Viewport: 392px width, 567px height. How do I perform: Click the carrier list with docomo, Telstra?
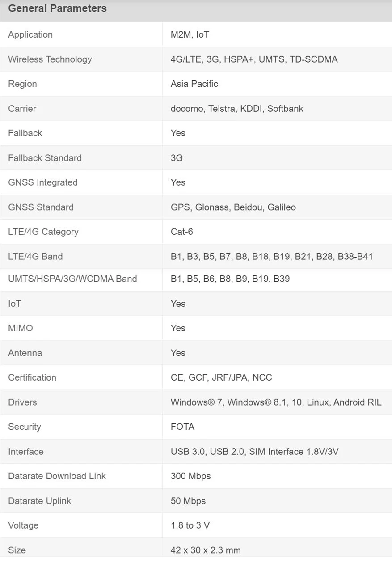click(236, 108)
